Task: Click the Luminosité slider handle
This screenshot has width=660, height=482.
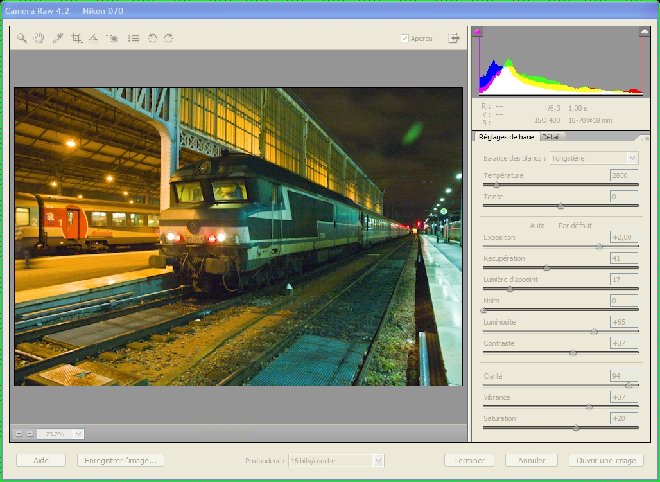Action: tap(594, 332)
